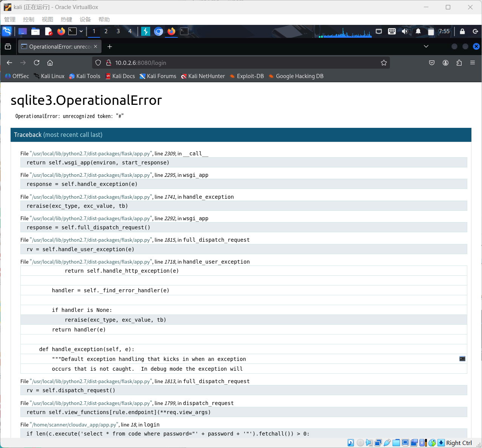Mute audio via panel volume icon
The image size is (482, 448).
pyautogui.click(x=405, y=31)
